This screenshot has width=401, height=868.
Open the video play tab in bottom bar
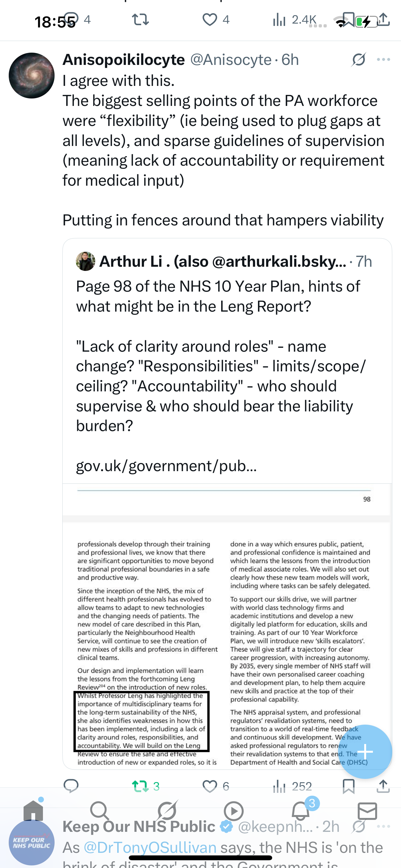coord(233,811)
